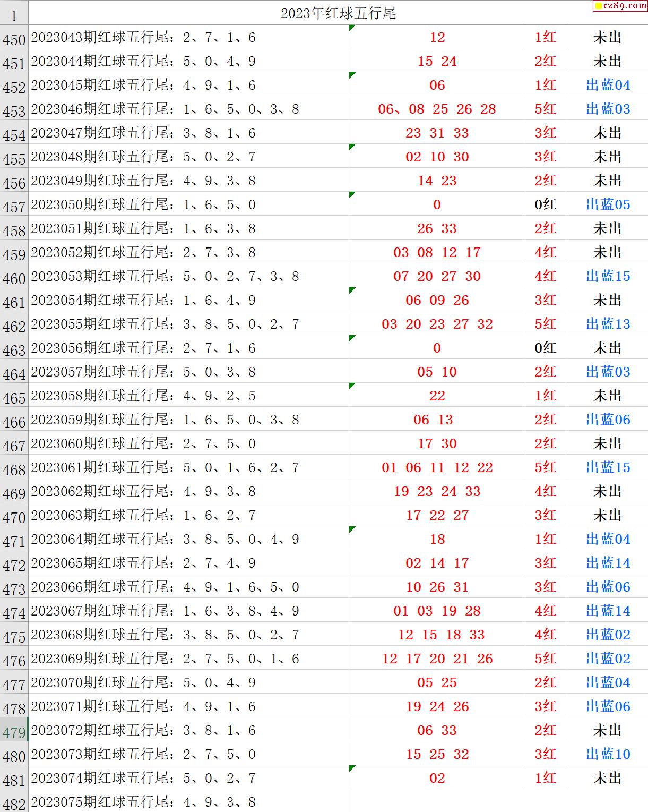Screen dimensions: 648x812
Task: Click the 出蓝13 cell
Action: point(608,324)
